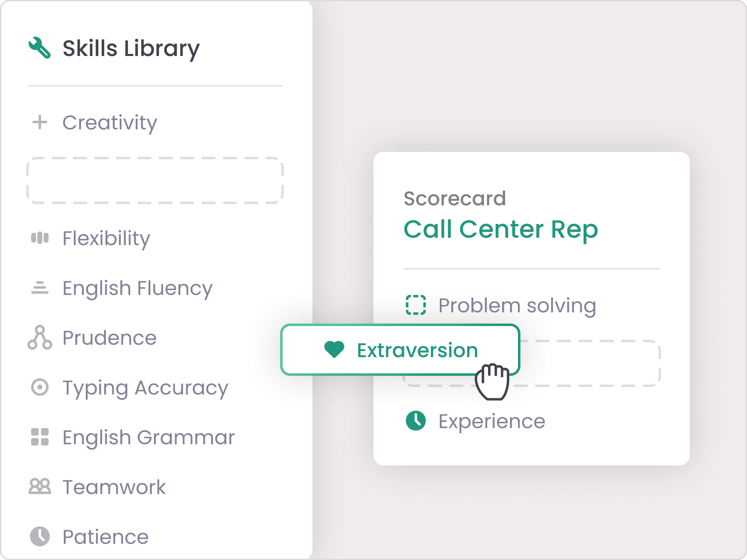The height and width of the screenshot is (560, 747).
Task: Select the Typing Accuracy skill label
Action: pyautogui.click(x=145, y=388)
